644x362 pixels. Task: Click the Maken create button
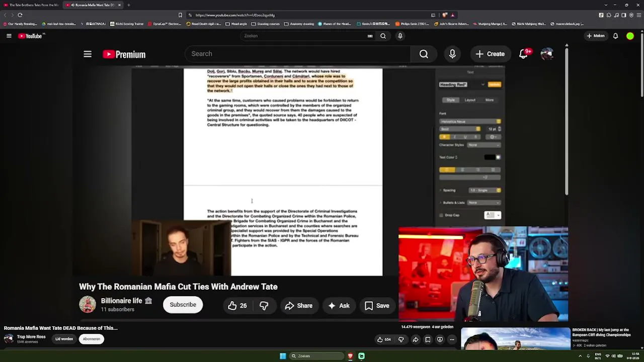pyautogui.click(x=596, y=36)
